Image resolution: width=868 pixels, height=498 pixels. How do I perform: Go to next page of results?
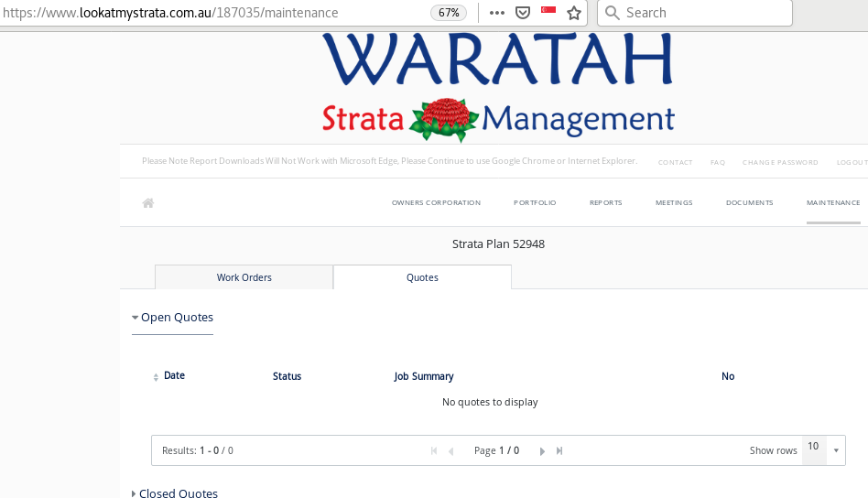(x=542, y=450)
